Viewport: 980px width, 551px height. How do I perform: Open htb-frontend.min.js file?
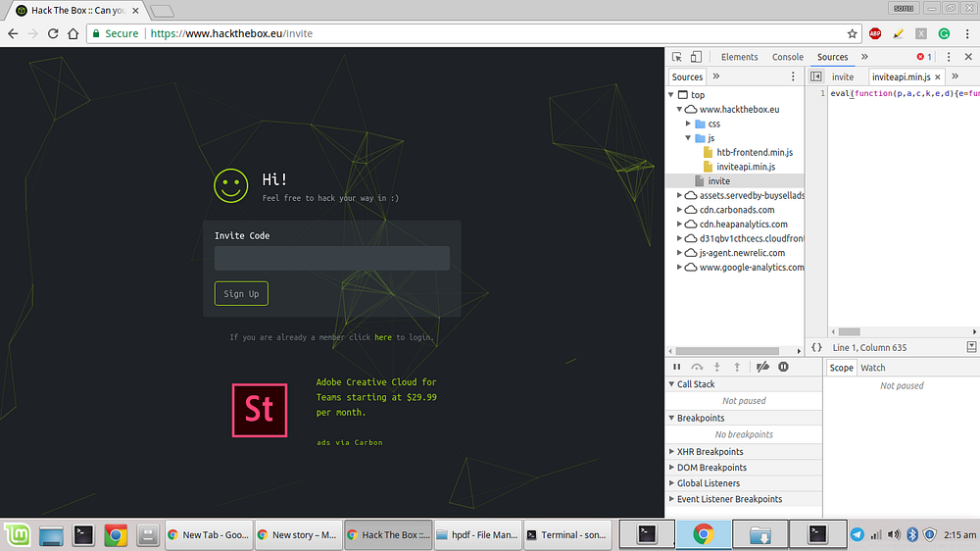[x=755, y=152]
